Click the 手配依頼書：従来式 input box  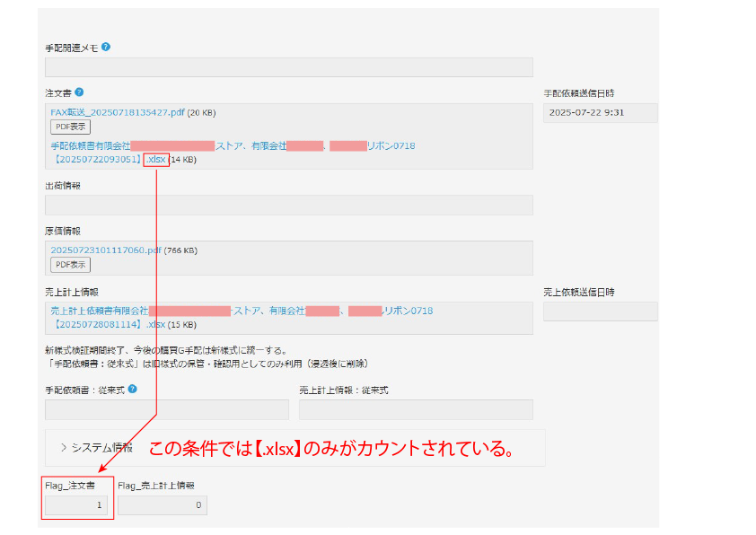(x=166, y=410)
